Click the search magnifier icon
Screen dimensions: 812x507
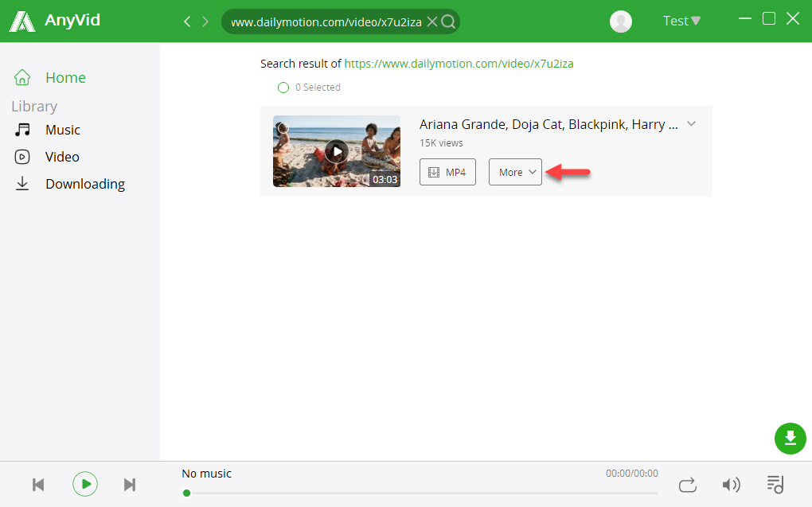pyautogui.click(x=448, y=21)
